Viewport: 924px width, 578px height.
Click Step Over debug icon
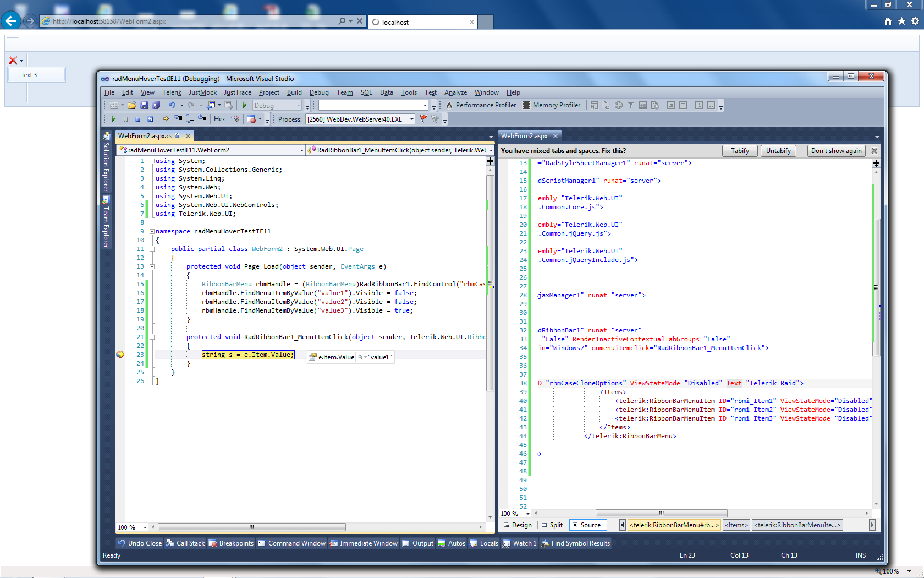point(190,119)
